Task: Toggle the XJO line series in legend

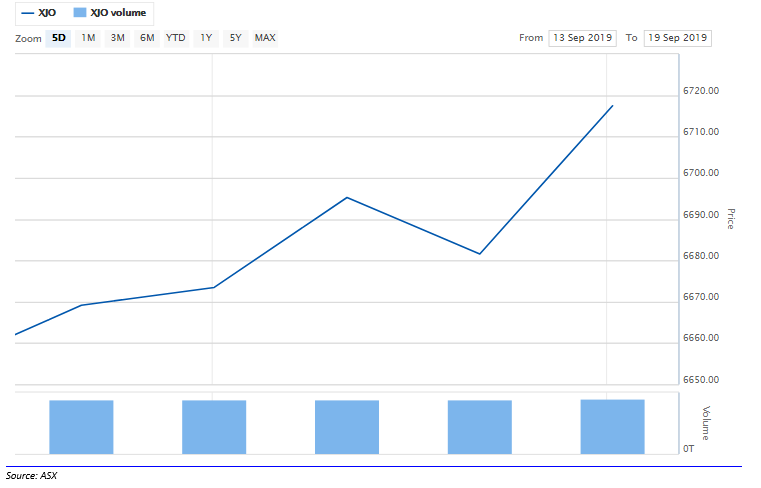Action: pyautogui.click(x=39, y=13)
